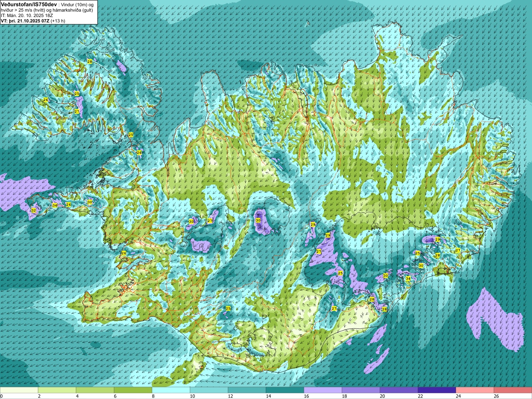Viewport: 532px width, 399px height.
Task: Click the "Veðurstofan/IS750dev" title text
Action: point(29,4)
